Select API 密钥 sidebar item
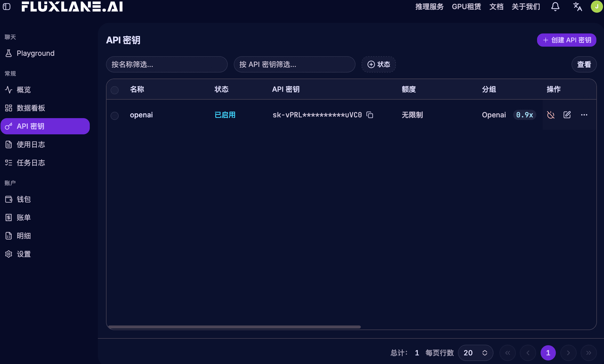 pyautogui.click(x=45, y=126)
